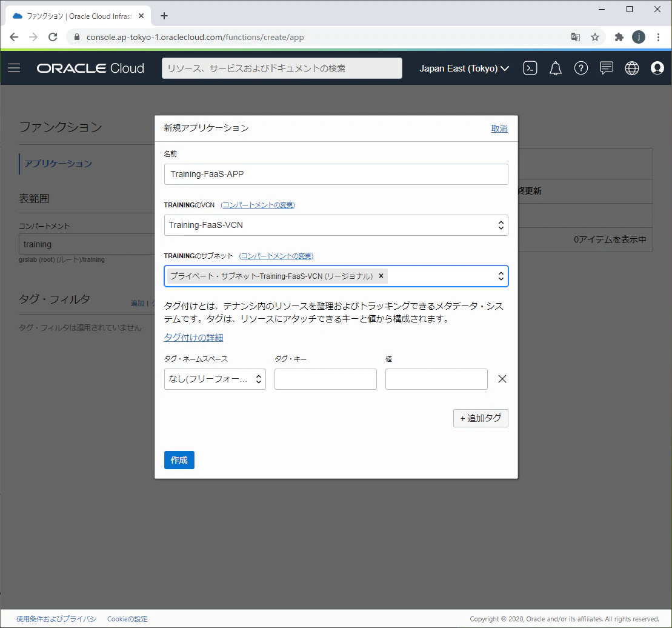Open the Chrome profile avatar 'j'
This screenshot has height=628, width=672.
(639, 37)
